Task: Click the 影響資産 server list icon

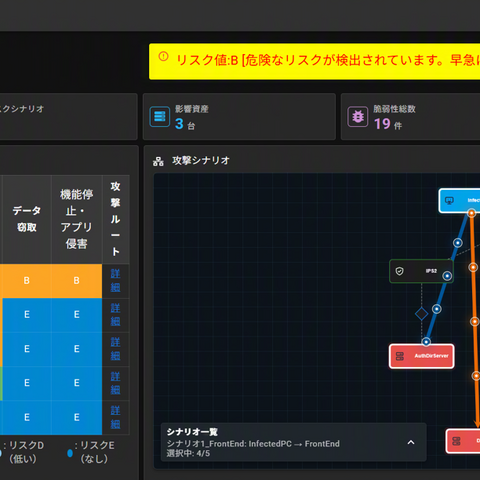Action: [x=160, y=117]
